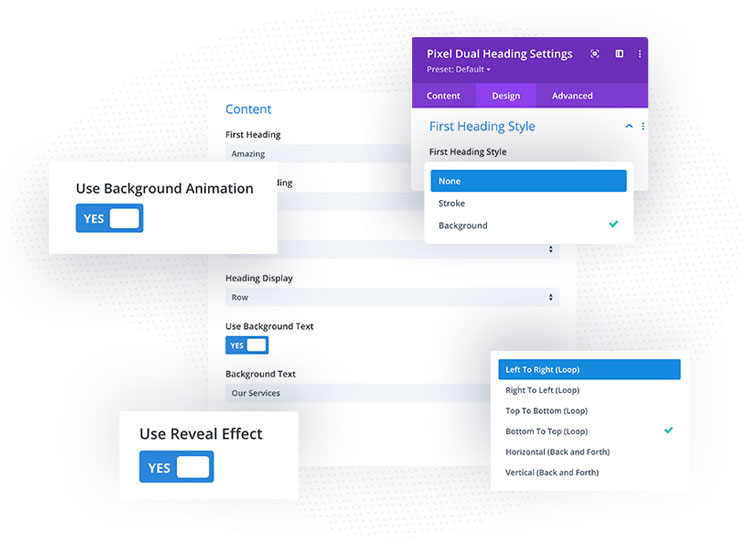The image size is (750, 549).
Task: Open the settings header three-dot menu
Action: click(640, 54)
